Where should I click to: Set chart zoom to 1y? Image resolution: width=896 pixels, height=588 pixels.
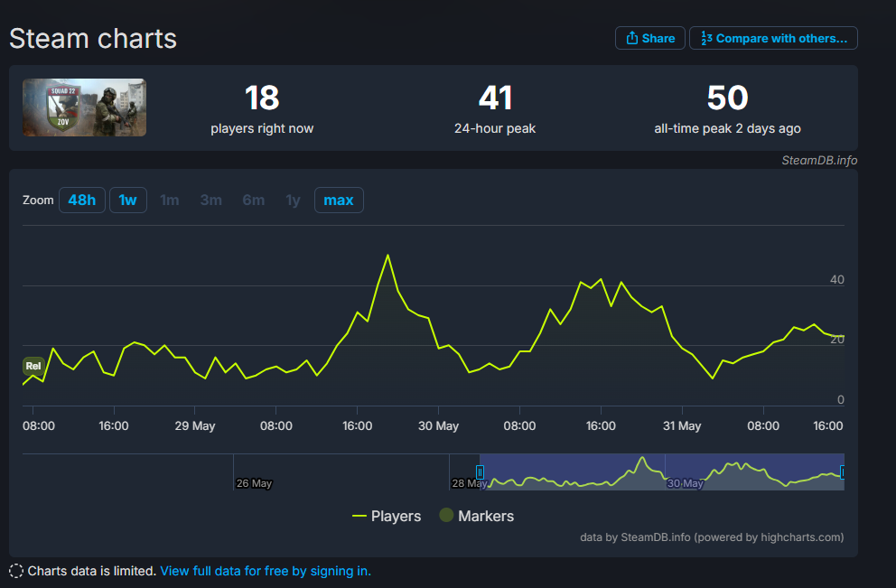293,200
